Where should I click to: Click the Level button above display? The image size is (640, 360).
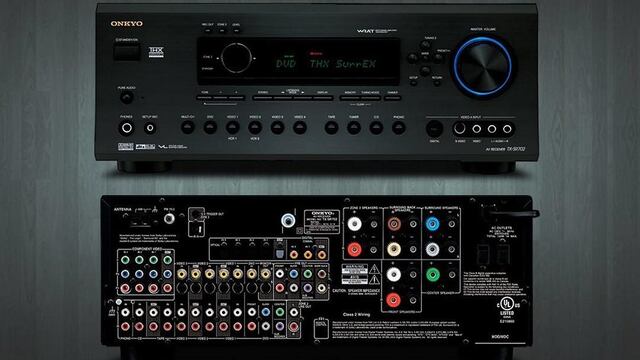click(x=236, y=30)
